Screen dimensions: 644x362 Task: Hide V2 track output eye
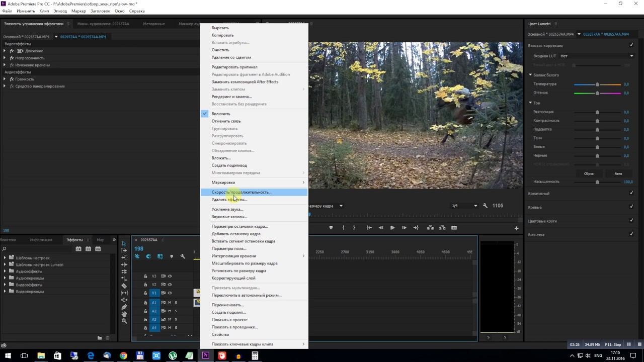[170, 285]
